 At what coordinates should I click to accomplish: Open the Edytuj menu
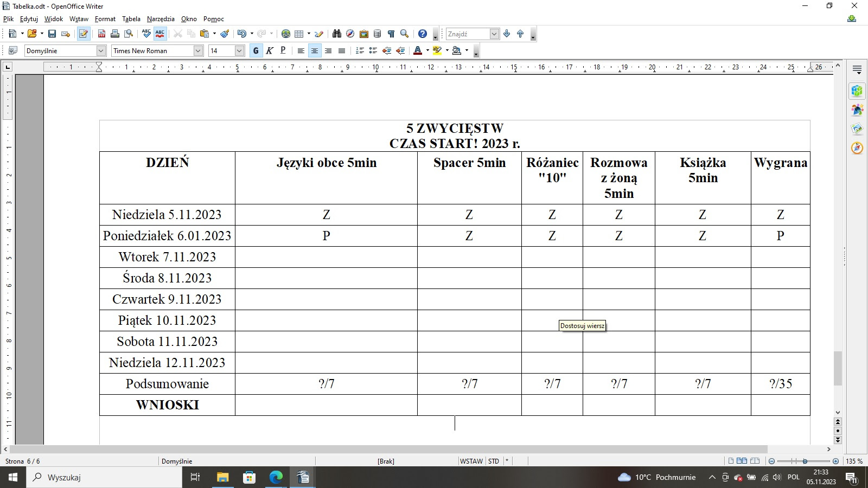pos(29,19)
